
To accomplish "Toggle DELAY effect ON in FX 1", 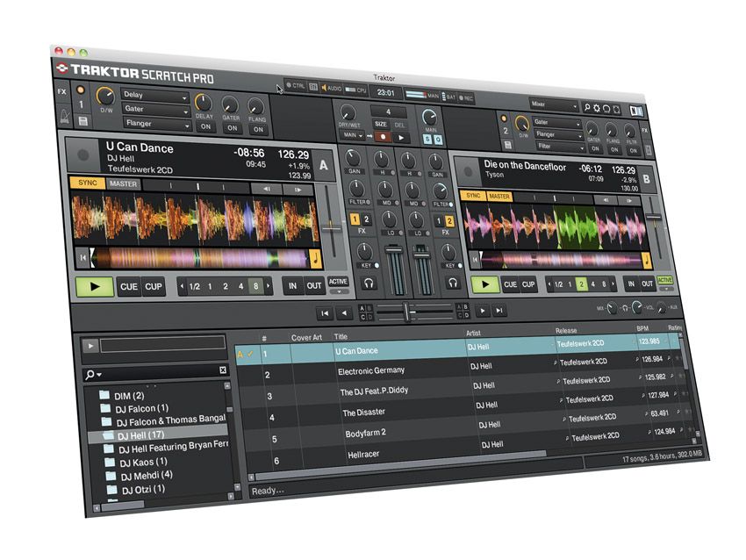I will [x=205, y=126].
